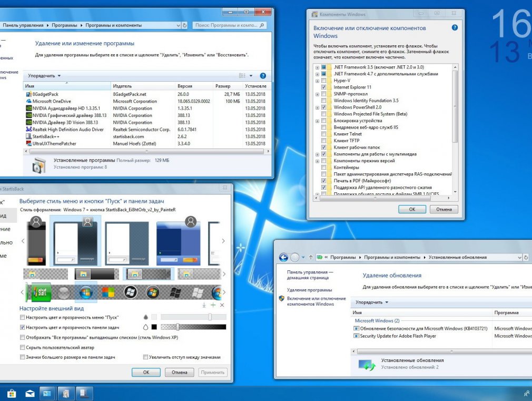
Task: Pick the black circular Windows 8 orb
Action: (130, 292)
